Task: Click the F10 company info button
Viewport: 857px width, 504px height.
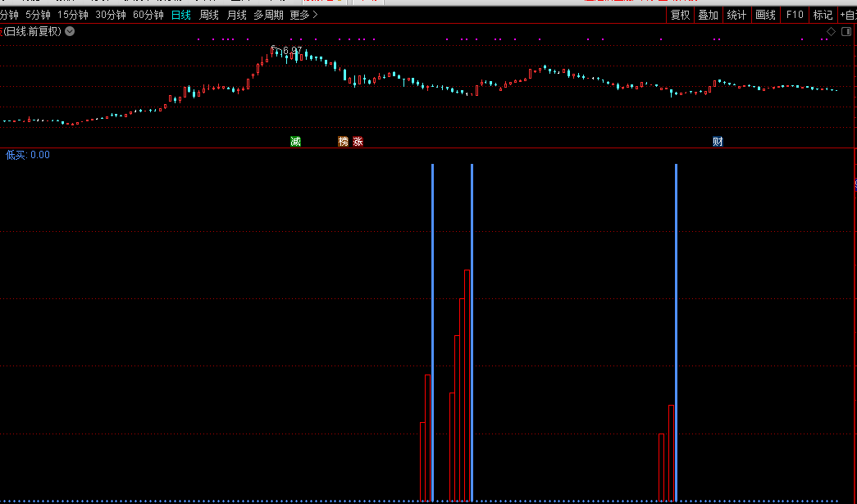Action: coord(795,15)
